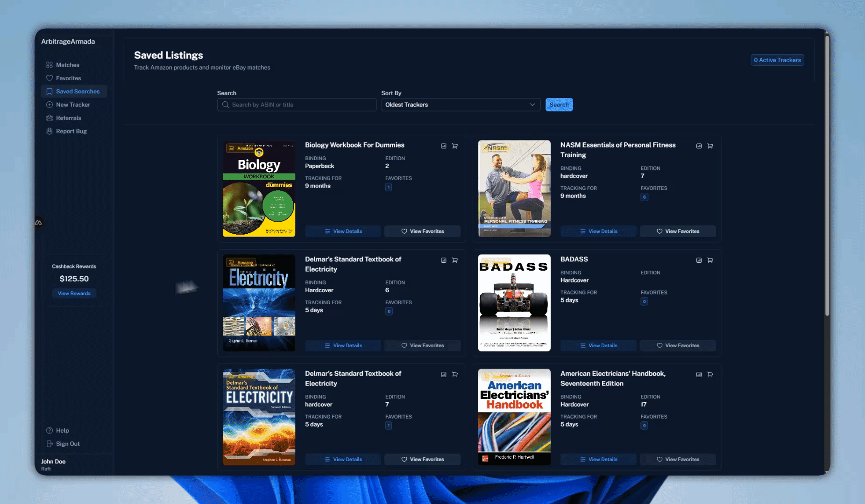Click image icon on Biology Workbook card
The width and height of the screenshot is (865, 504).
coord(444,146)
